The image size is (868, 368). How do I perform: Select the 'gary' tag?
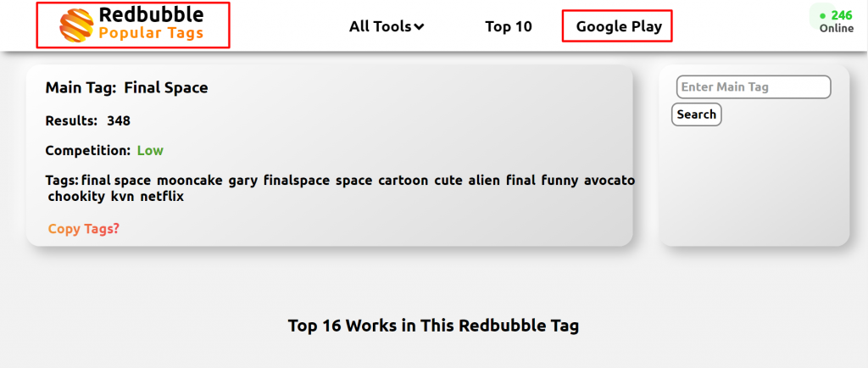(243, 181)
